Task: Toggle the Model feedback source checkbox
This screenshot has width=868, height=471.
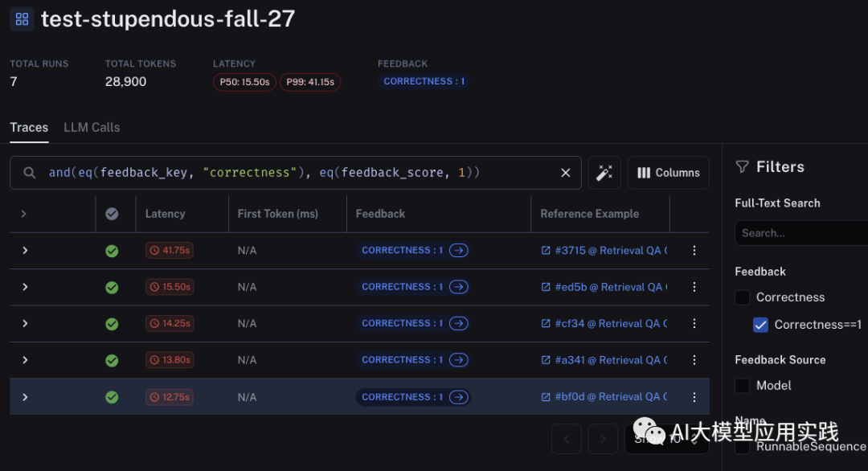Action: coord(743,385)
